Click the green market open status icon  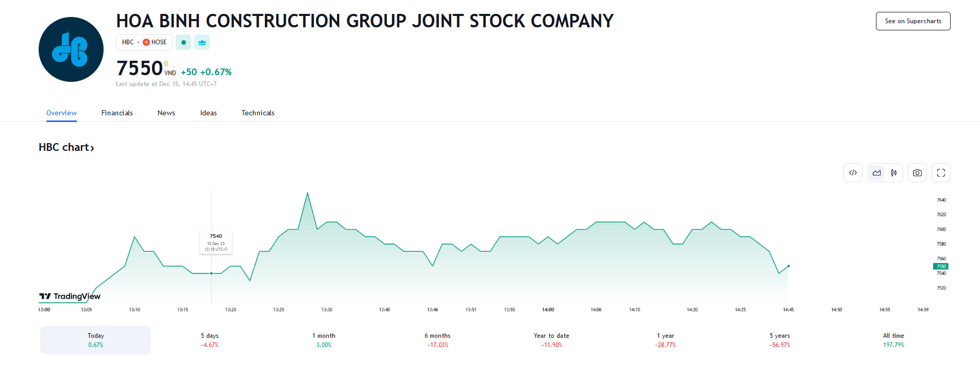(x=183, y=42)
